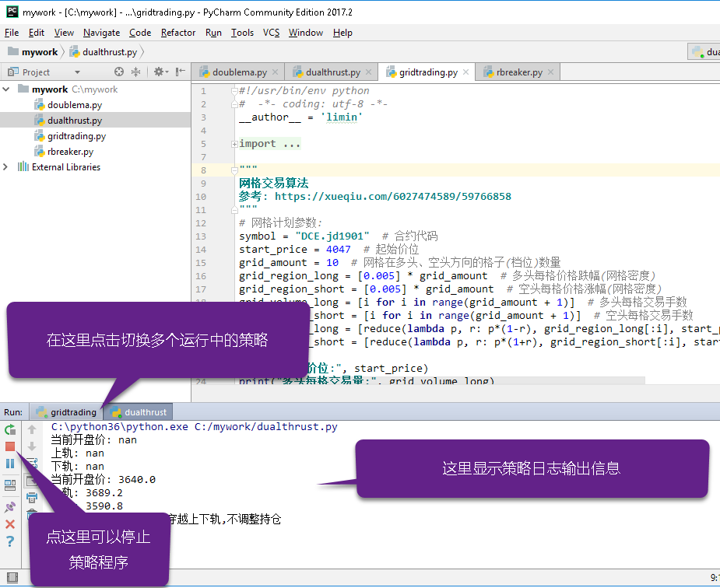Pin the current Run tab
This screenshot has width=720, height=588.
[x=10, y=507]
